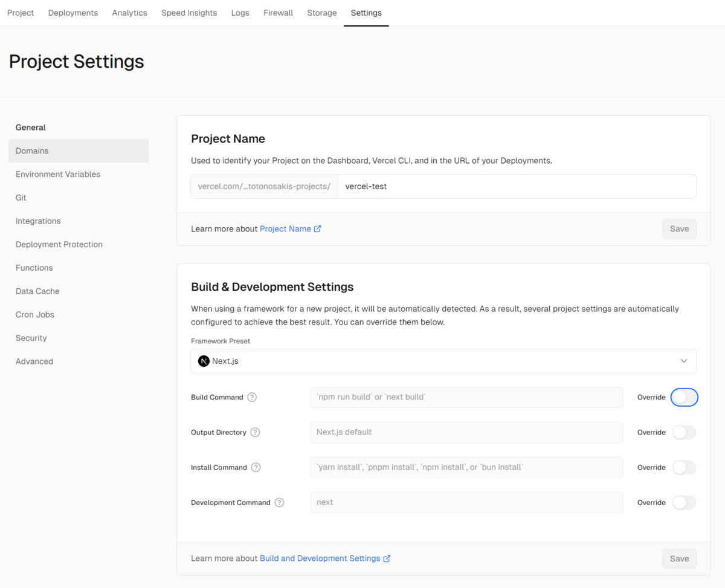Open Domains in settings sidebar

79,151
